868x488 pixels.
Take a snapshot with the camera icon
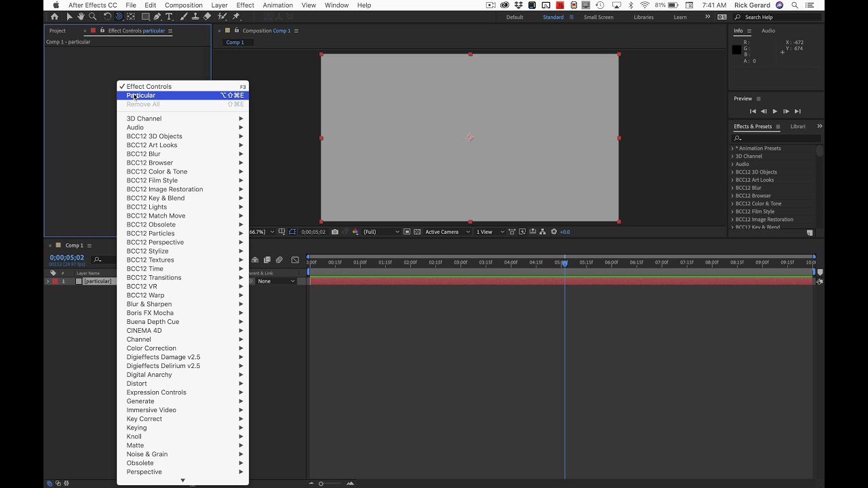334,232
